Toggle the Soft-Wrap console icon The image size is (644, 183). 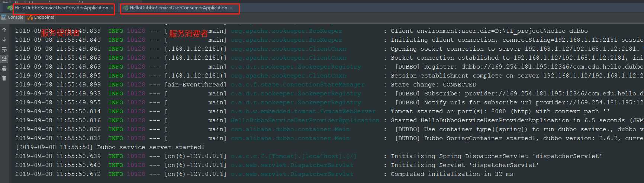tap(4, 49)
